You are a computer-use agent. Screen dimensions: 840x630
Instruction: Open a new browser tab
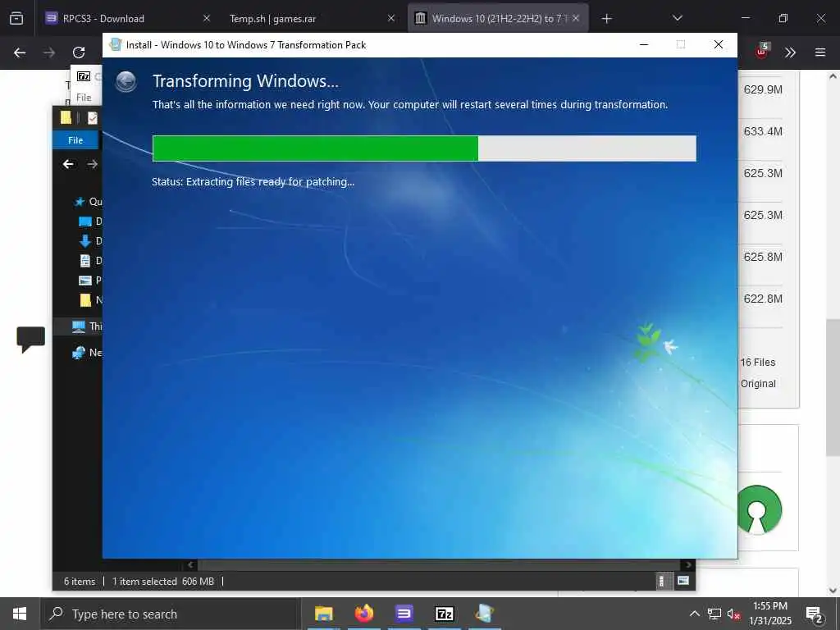tap(606, 19)
